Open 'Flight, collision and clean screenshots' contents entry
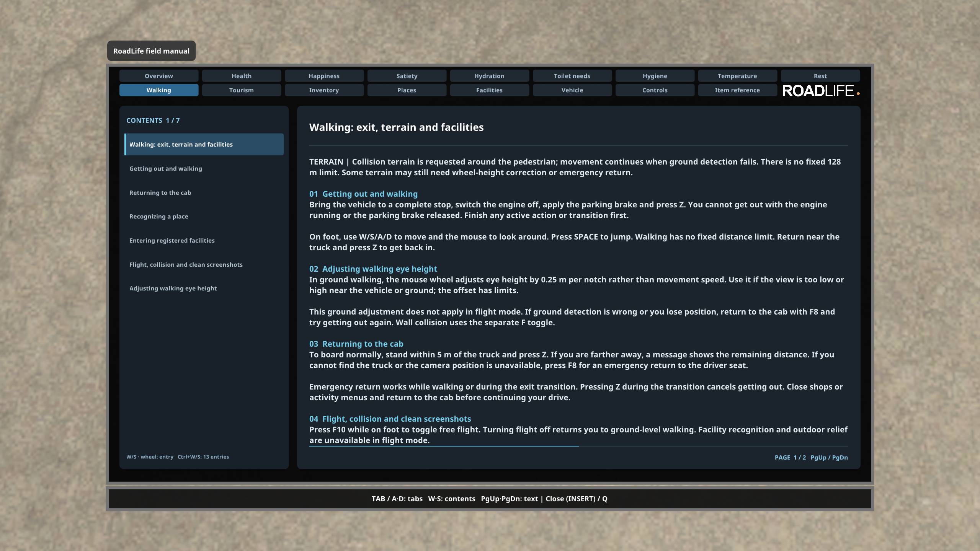This screenshot has height=551, width=980. (204, 264)
